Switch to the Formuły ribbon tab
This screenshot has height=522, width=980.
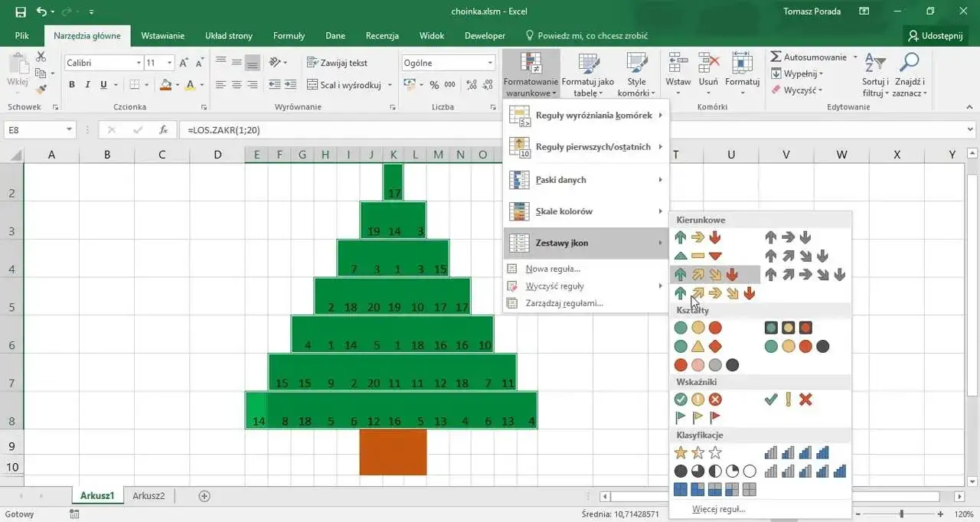[x=289, y=36]
